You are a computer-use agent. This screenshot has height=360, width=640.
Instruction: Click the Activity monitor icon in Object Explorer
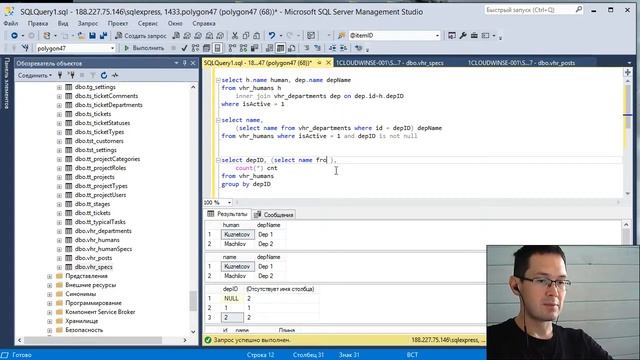[115, 76]
